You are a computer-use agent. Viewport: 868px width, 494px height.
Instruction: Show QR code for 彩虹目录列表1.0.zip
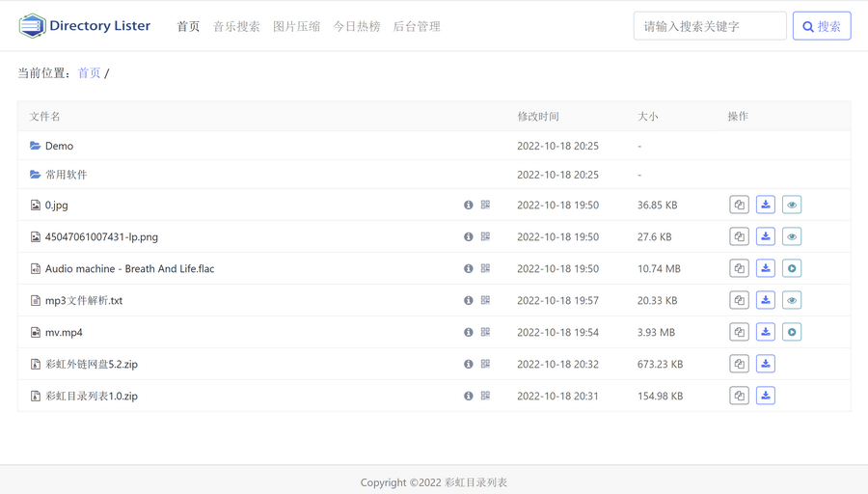485,396
